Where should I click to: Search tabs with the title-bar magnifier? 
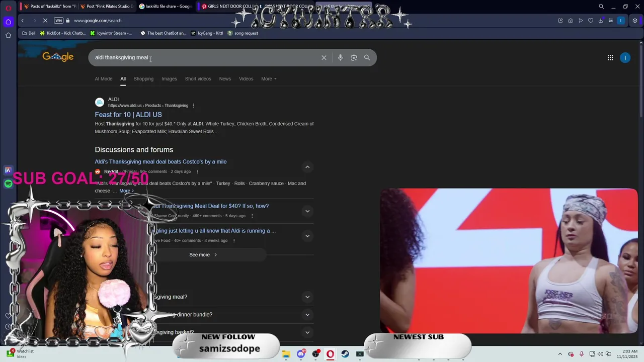pyautogui.click(x=601, y=7)
